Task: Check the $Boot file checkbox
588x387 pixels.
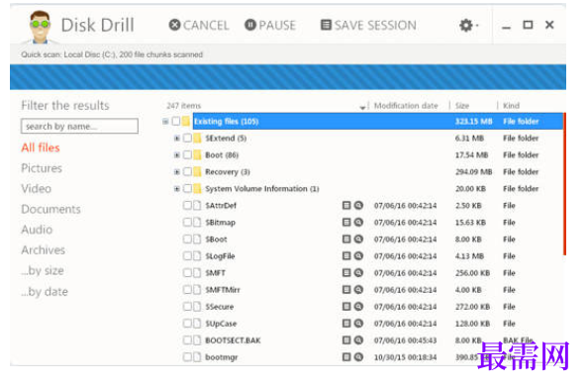Action: [x=187, y=240]
